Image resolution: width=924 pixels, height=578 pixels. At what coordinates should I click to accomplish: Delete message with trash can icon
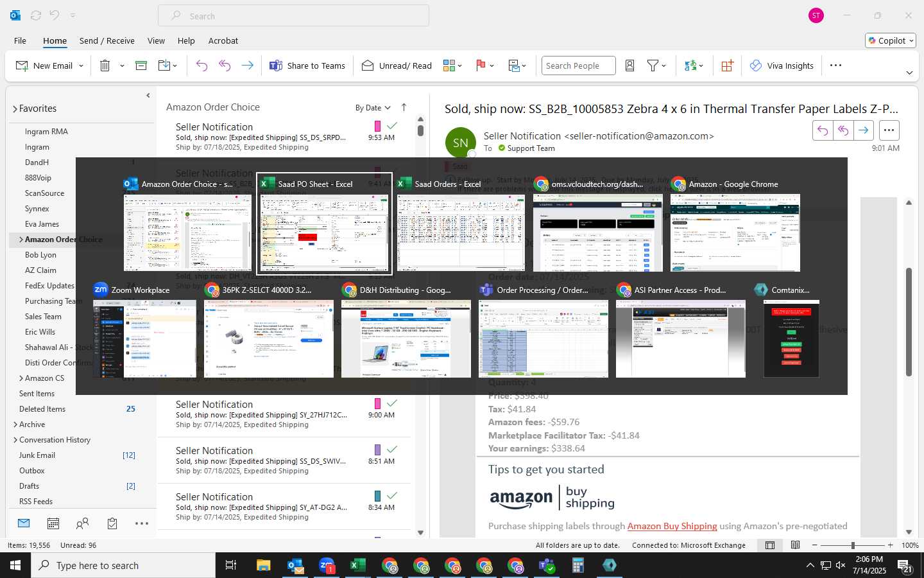(105, 66)
